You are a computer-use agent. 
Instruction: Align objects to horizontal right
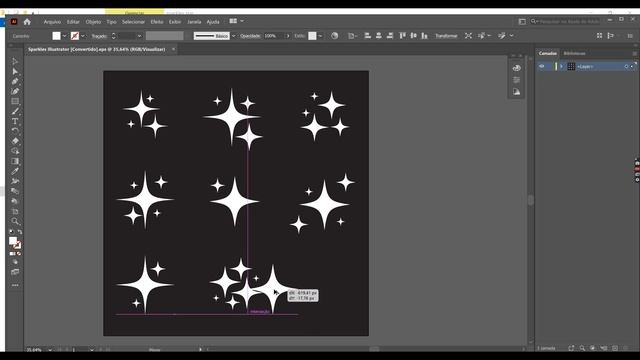click(389, 36)
